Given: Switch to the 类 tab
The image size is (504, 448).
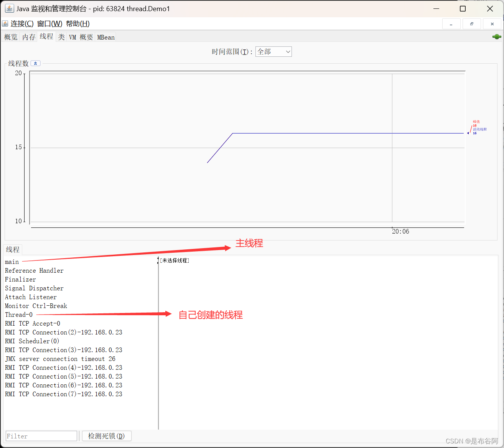Looking at the screenshot, I should [x=61, y=37].
